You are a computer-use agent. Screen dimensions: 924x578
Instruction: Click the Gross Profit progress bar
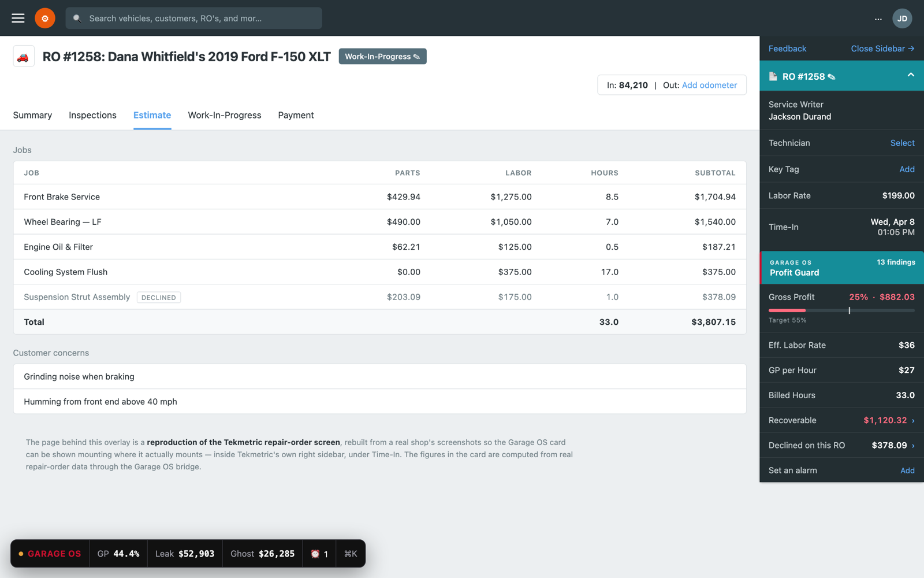841,310
